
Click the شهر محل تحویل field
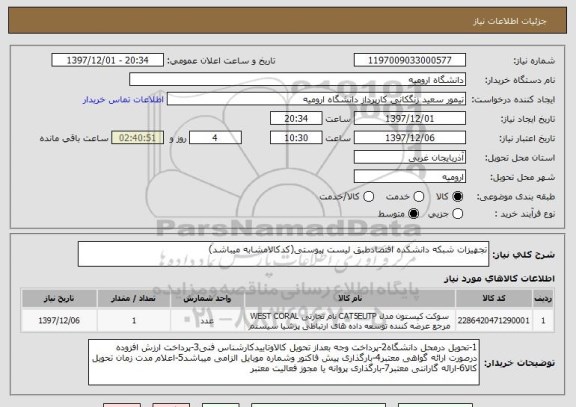coord(410,177)
